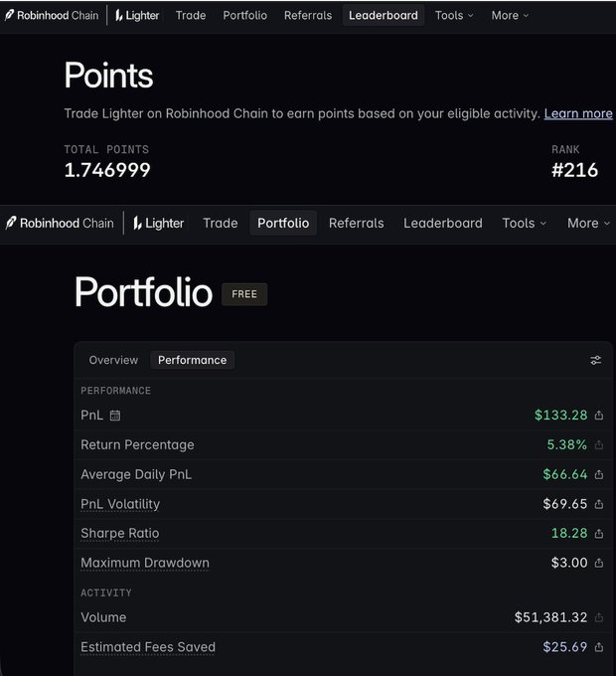Click the Estimated Fees Saved label
This screenshot has height=676, width=616.
click(148, 647)
